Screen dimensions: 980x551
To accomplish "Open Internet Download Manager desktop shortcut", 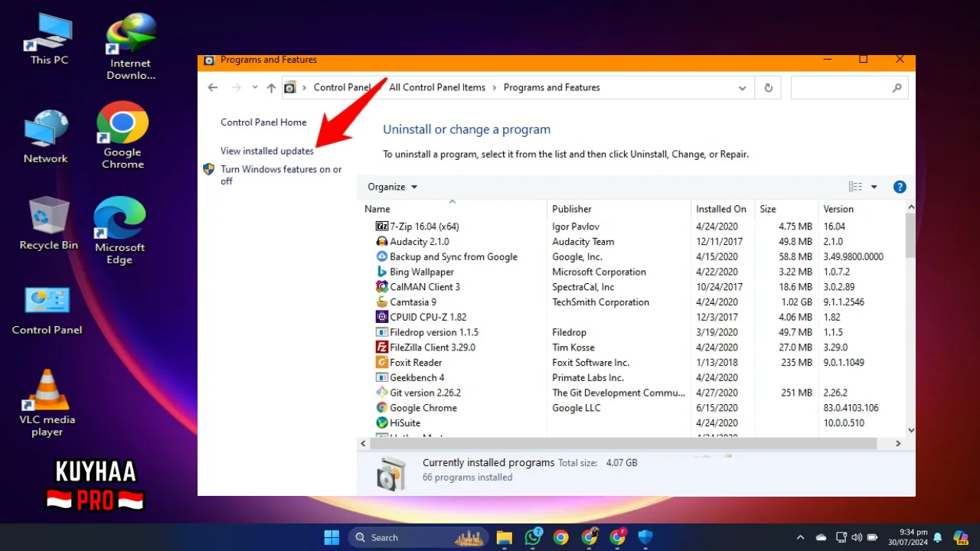I will pos(131,47).
